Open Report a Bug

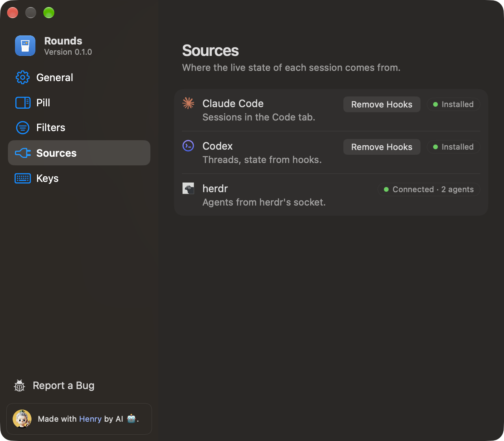(54, 386)
